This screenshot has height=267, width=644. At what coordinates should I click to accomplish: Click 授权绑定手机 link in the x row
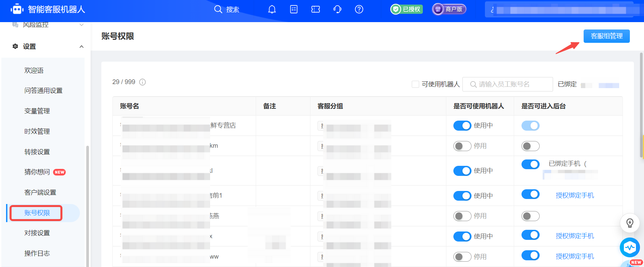[x=575, y=236]
